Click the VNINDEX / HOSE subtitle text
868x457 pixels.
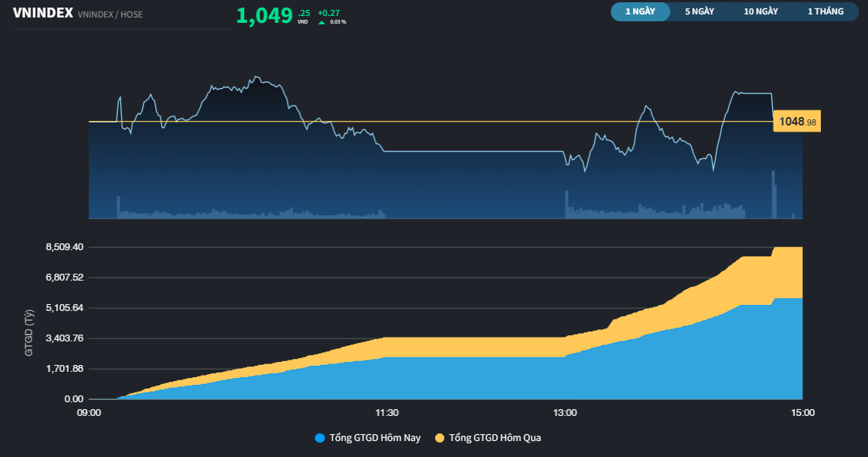coord(111,14)
